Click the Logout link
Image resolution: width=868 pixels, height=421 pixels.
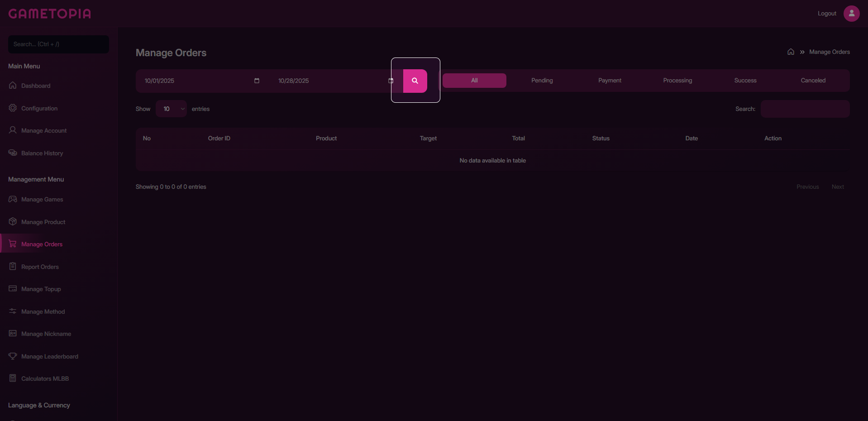click(827, 14)
